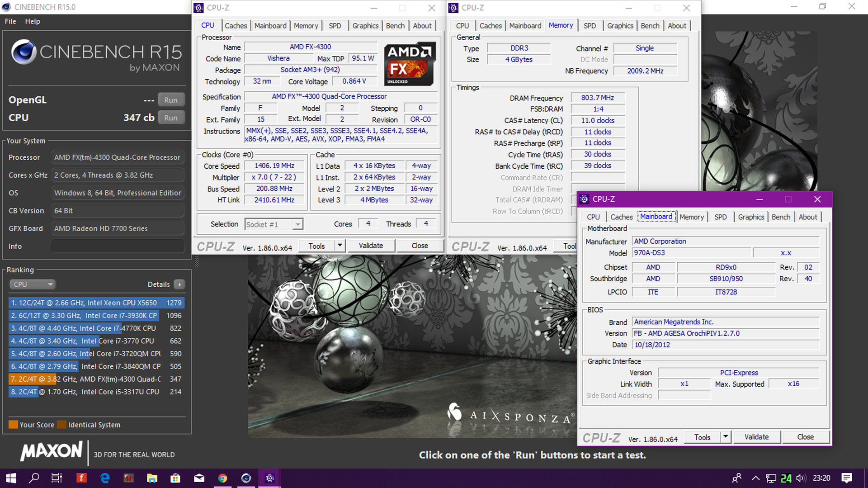The width and height of the screenshot is (868, 488).
Task: Open Action Center notifications
Action: [x=847, y=478]
